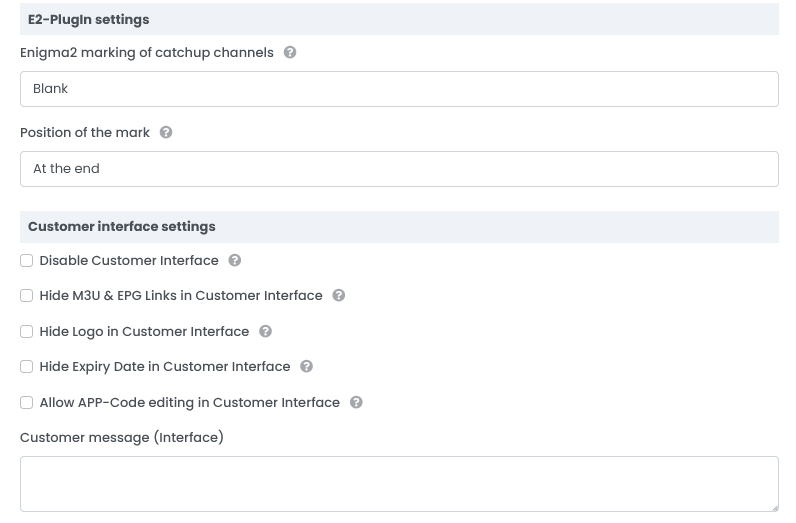796x523 pixels.
Task: Open help tooltip for Disable Customer Interface
Action: [235, 260]
